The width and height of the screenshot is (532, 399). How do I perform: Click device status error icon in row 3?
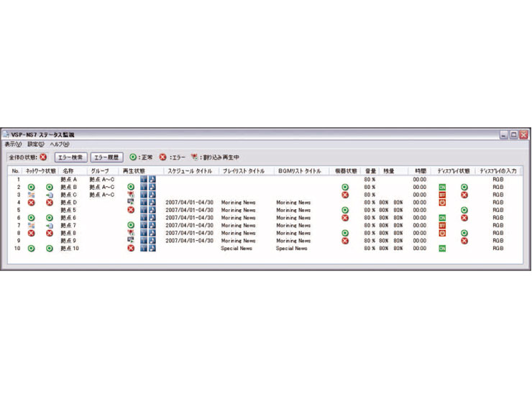coord(345,195)
